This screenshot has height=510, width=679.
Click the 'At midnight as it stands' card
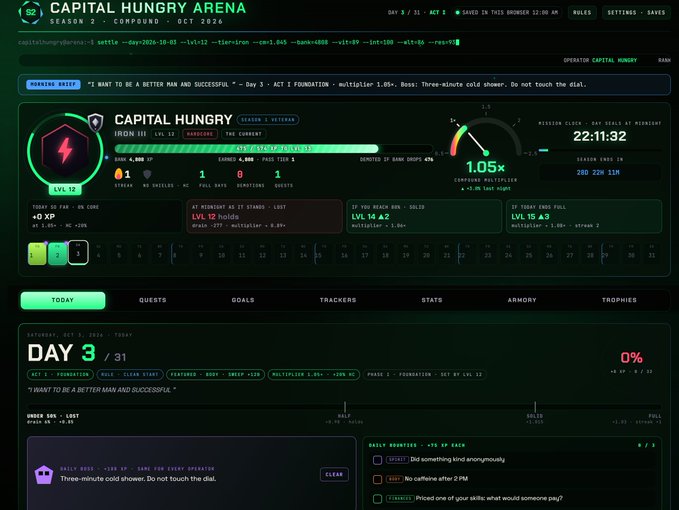click(x=264, y=216)
